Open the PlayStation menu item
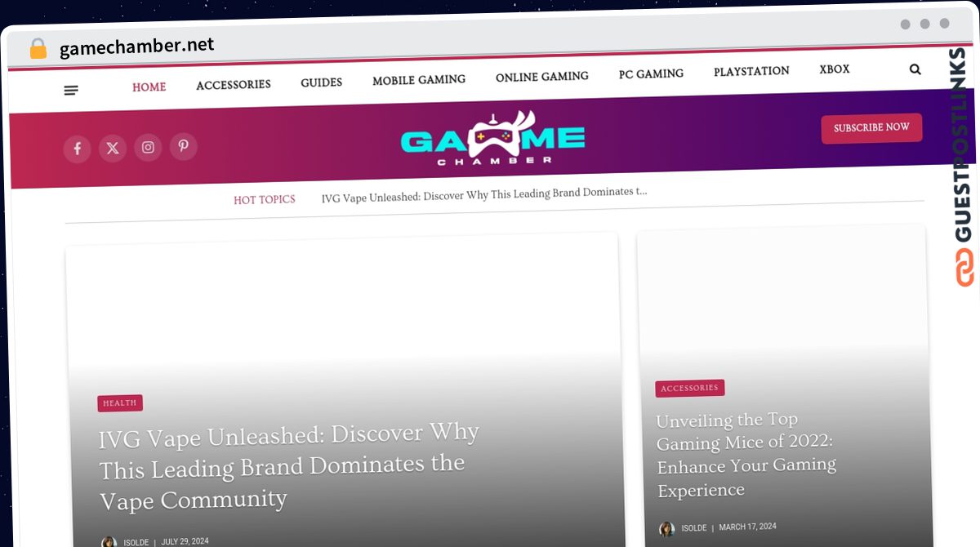Viewport: 980px width, 547px height. (751, 72)
